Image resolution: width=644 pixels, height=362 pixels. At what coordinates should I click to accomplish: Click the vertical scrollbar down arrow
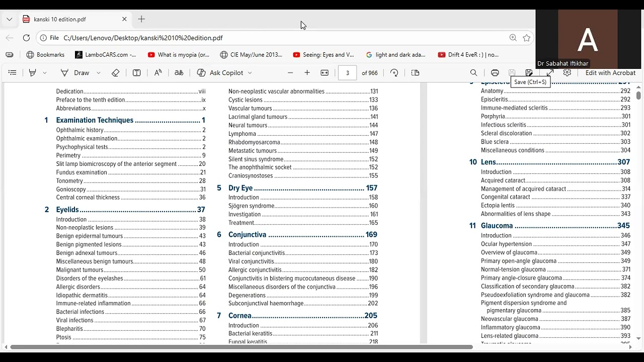pos(638,339)
